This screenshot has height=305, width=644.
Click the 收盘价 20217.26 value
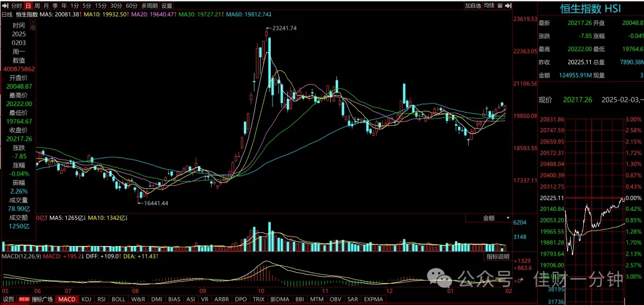[18, 139]
